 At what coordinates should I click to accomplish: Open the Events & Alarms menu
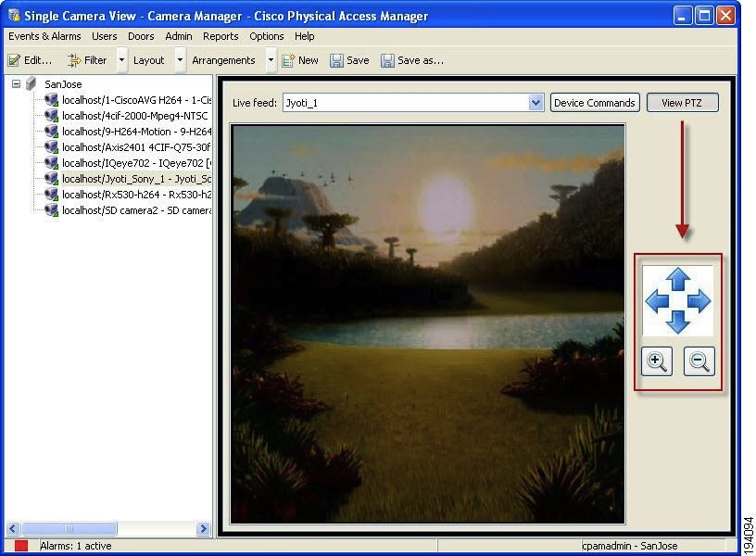tap(44, 36)
